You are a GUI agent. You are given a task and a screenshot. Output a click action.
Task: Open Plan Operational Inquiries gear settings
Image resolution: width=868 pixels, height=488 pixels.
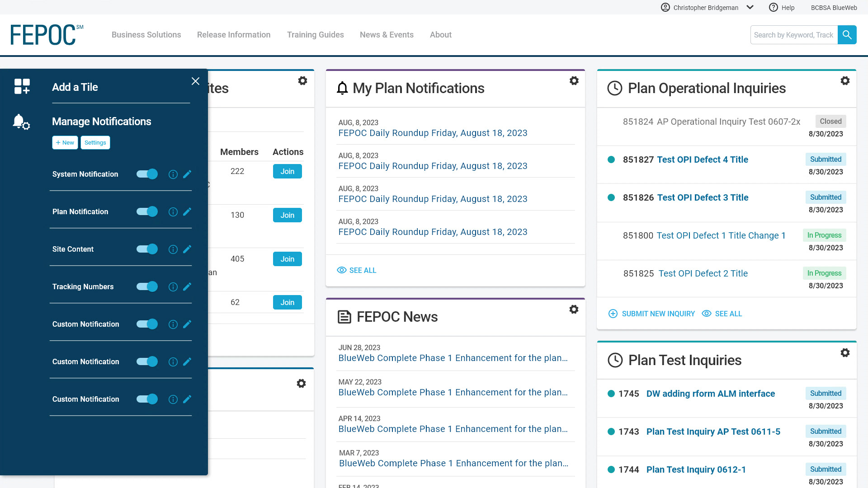pos(844,81)
